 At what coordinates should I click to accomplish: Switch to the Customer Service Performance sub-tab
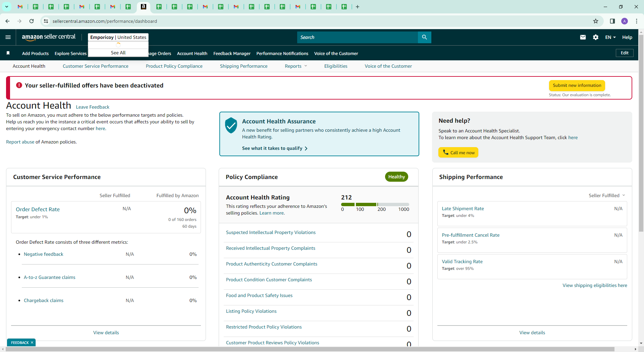tap(96, 66)
